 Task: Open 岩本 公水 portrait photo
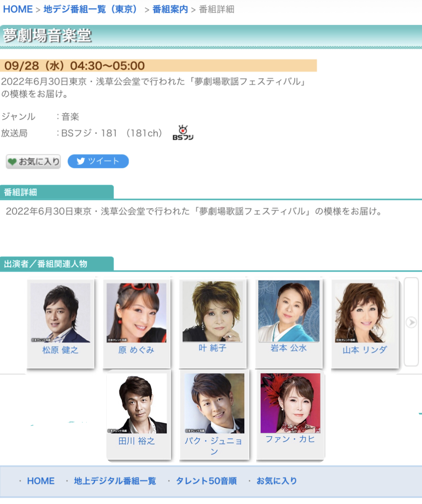coord(289,311)
